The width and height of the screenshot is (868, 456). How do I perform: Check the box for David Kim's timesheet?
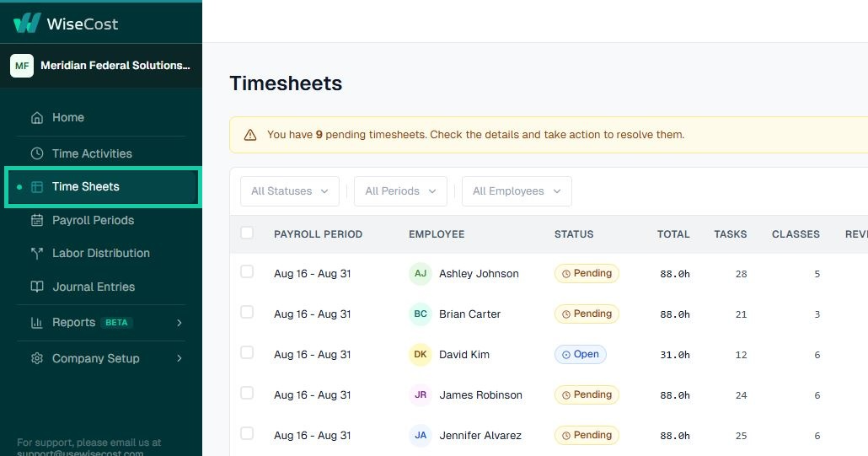[x=247, y=352]
